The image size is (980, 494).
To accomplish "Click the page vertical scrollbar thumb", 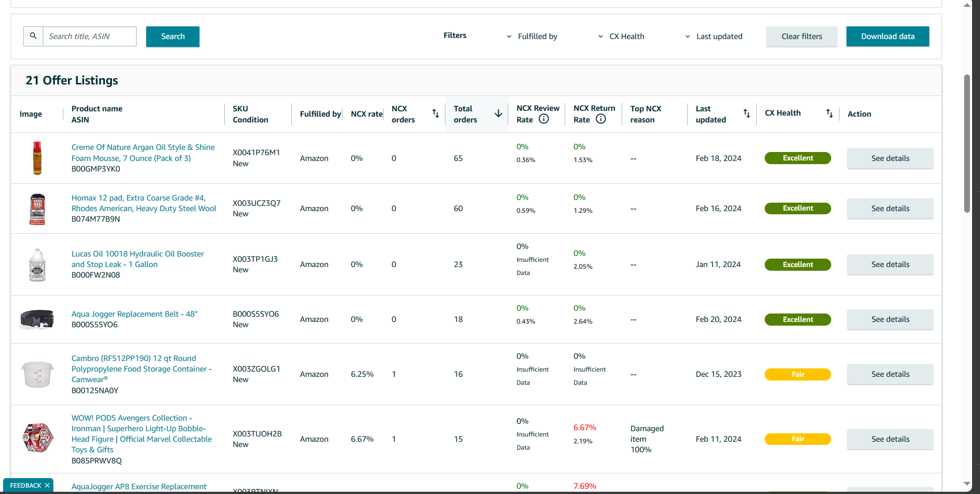I will 967,144.
